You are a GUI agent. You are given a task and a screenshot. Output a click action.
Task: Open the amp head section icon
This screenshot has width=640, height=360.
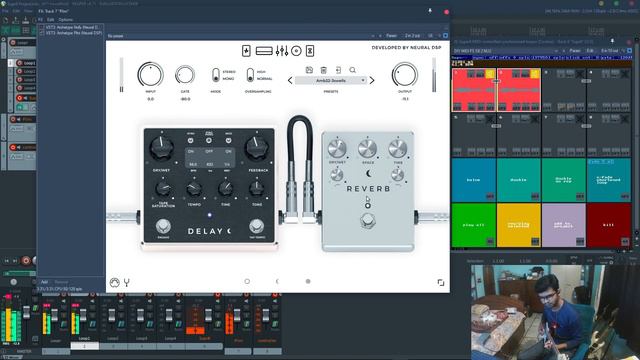coord(264,51)
